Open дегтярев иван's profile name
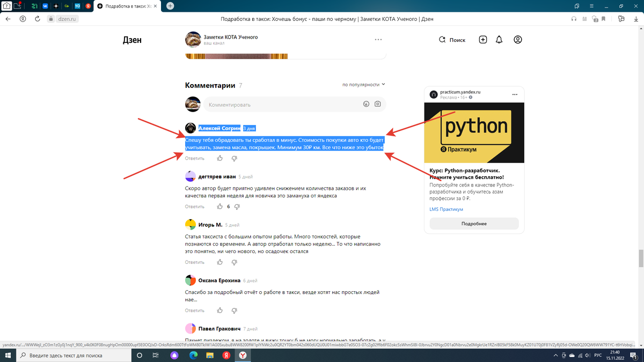 [217, 176]
